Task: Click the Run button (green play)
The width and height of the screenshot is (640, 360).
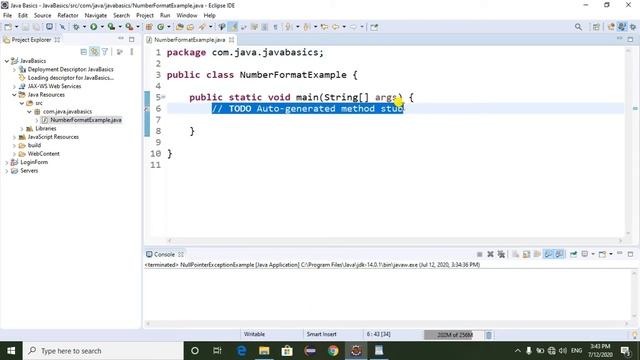Action: point(93,27)
